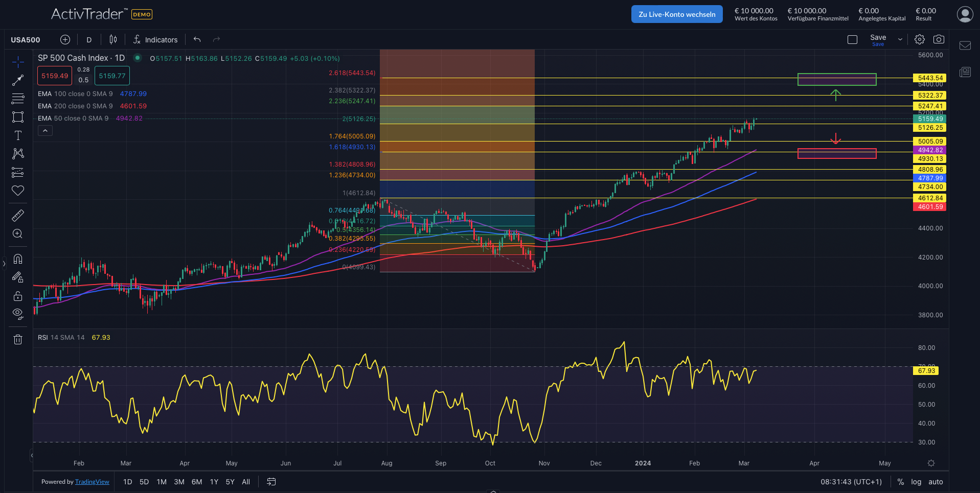980x493 pixels.
Task: Collapse the EMA legend with caret arrow
Action: coord(45,130)
